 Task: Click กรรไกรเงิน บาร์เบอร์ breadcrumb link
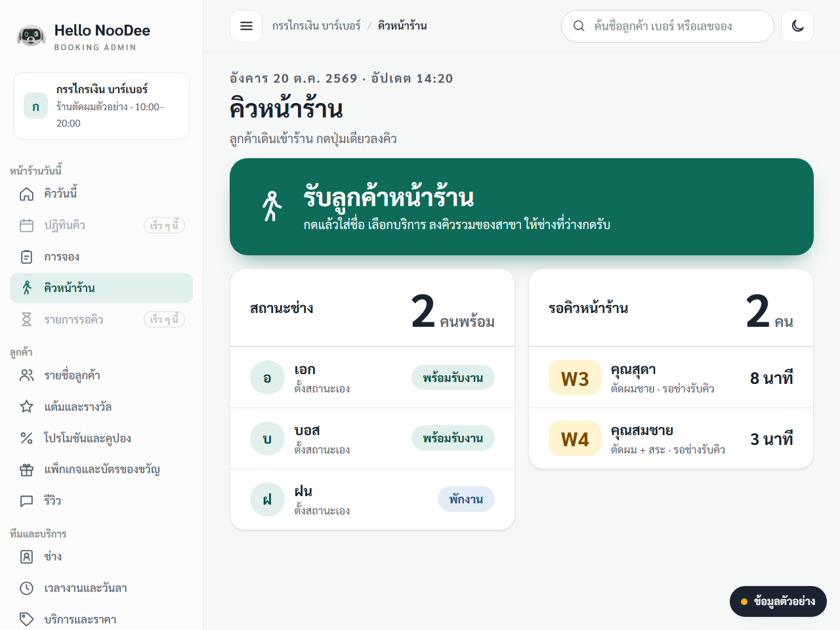(316, 26)
